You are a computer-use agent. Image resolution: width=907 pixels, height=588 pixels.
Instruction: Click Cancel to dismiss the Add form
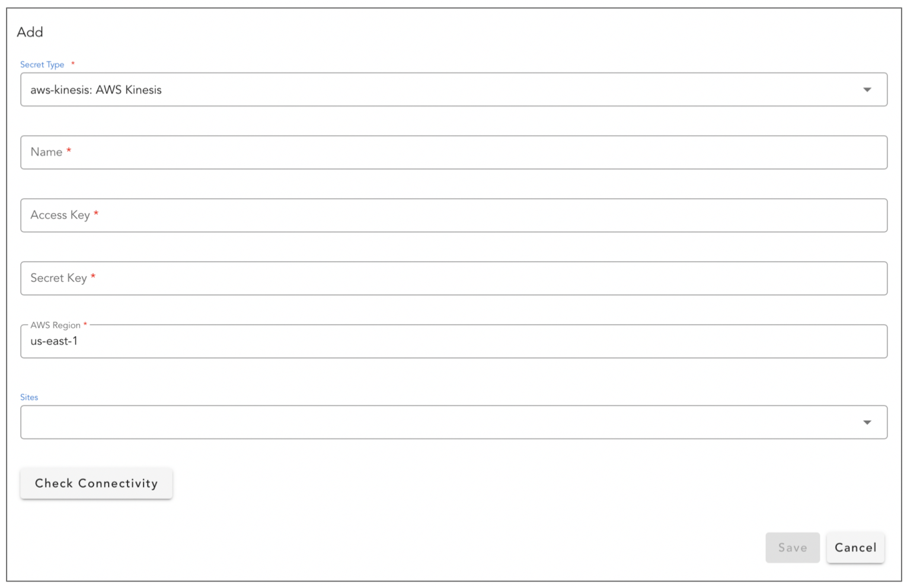pyautogui.click(x=855, y=548)
